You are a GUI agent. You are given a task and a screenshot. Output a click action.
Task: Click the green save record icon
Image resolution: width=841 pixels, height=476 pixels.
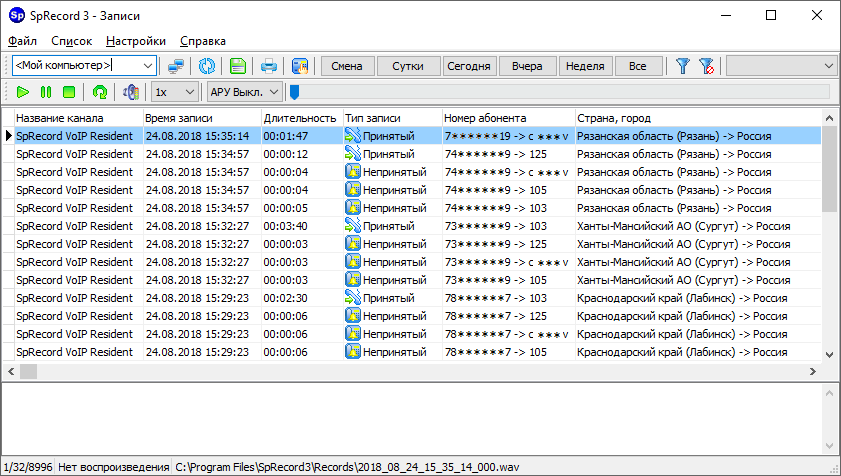click(x=238, y=66)
